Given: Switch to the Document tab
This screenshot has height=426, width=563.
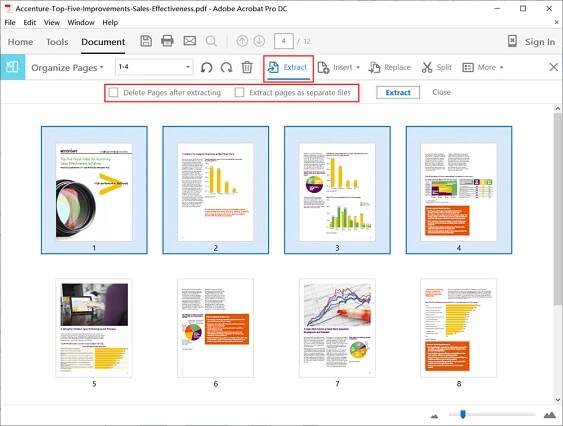Looking at the screenshot, I should tap(103, 42).
